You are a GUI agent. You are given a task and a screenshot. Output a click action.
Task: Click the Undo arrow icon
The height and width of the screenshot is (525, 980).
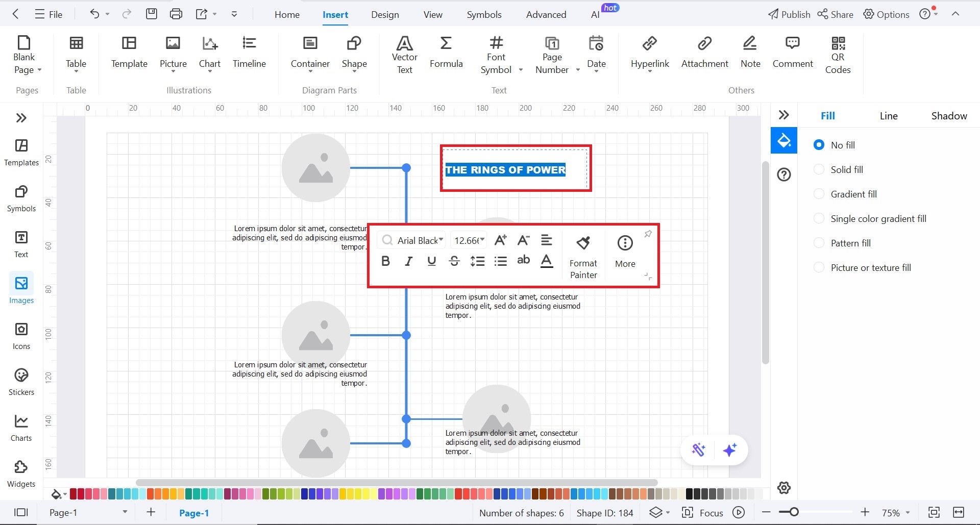[x=94, y=14]
